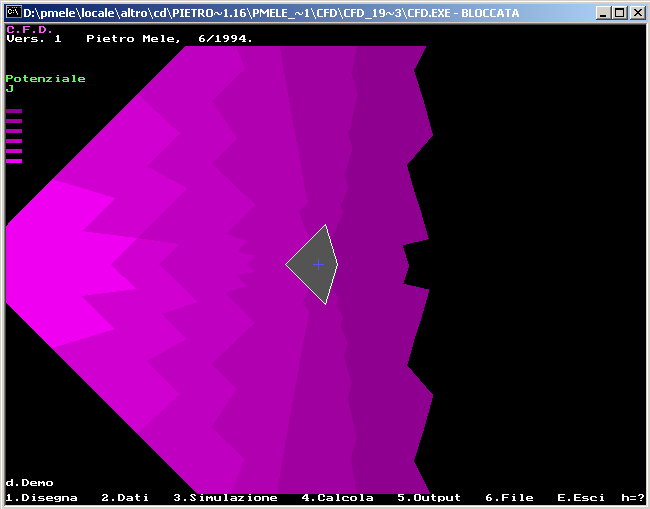Click the third legend color bar from top
650x509 pixels.
14,131
